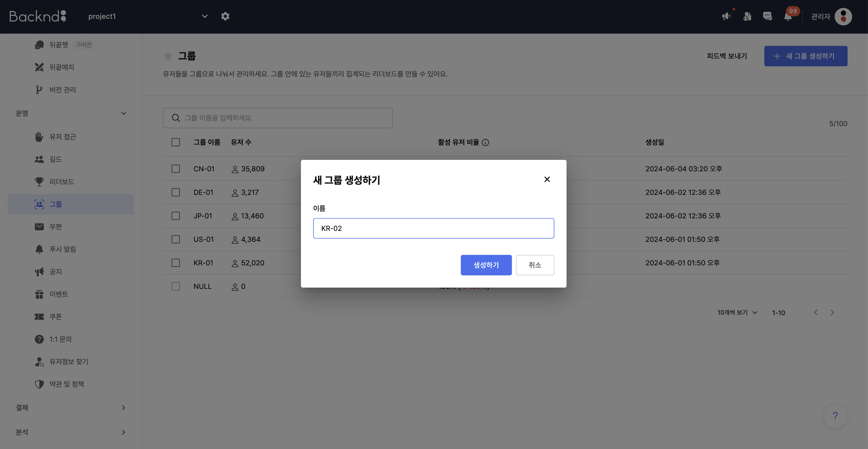The height and width of the screenshot is (449, 868).
Task: Click the 공지 megaphone icon in sidebar
Action: click(39, 272)
